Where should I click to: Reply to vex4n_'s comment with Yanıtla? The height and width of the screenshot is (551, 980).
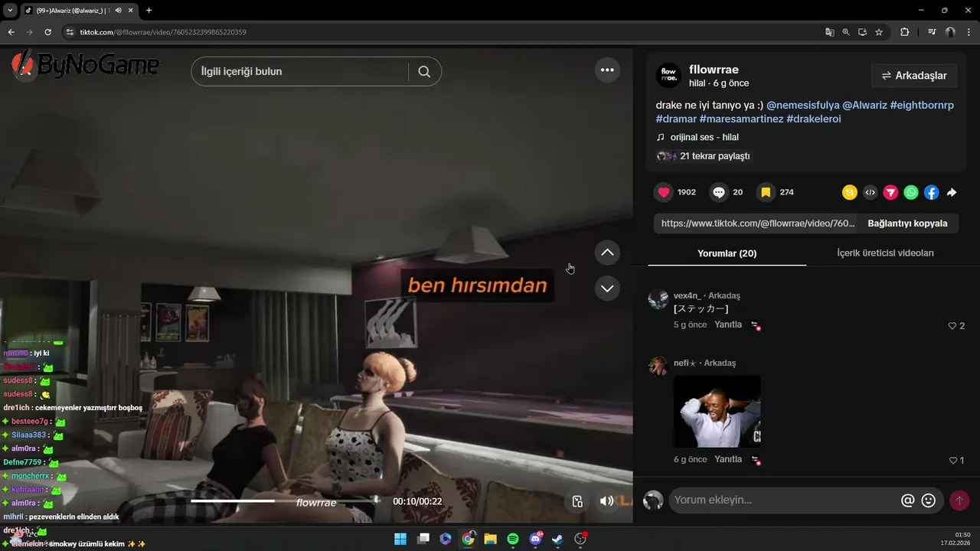[728, 324]
